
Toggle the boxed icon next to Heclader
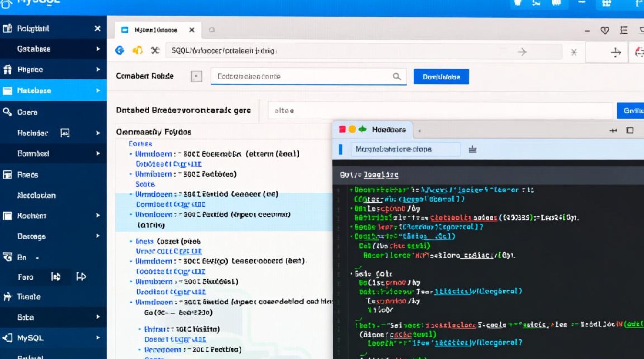[x=65, y=133]
